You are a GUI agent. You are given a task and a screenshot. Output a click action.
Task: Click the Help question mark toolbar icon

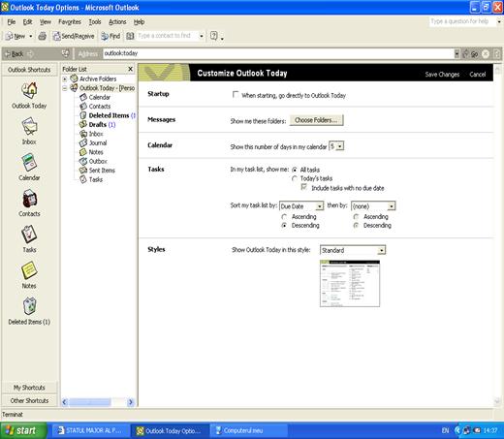click(x=213, y=36)
